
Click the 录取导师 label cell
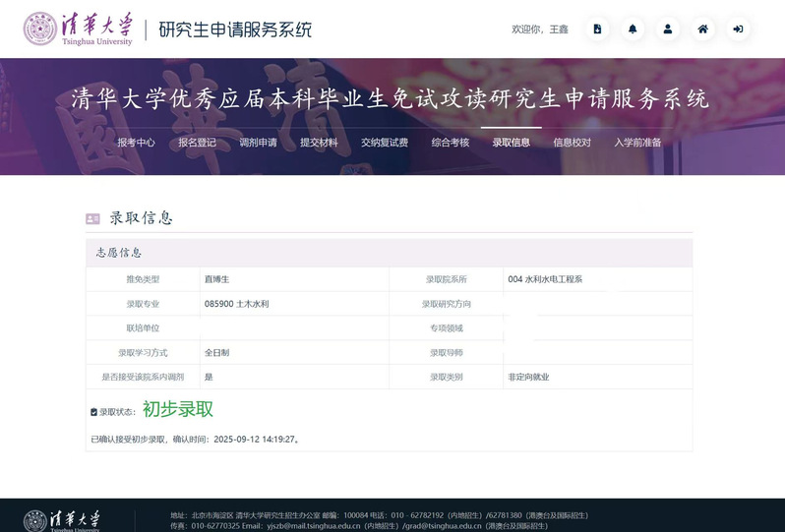pyautogui.click(x=446, y=352)
